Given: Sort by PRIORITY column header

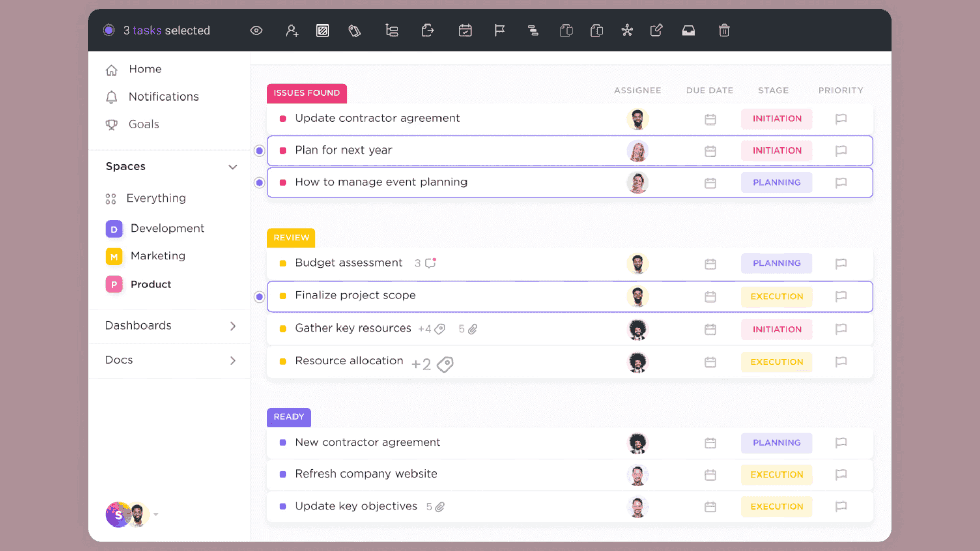Looking at the screenshot, I should click(841, 90).
